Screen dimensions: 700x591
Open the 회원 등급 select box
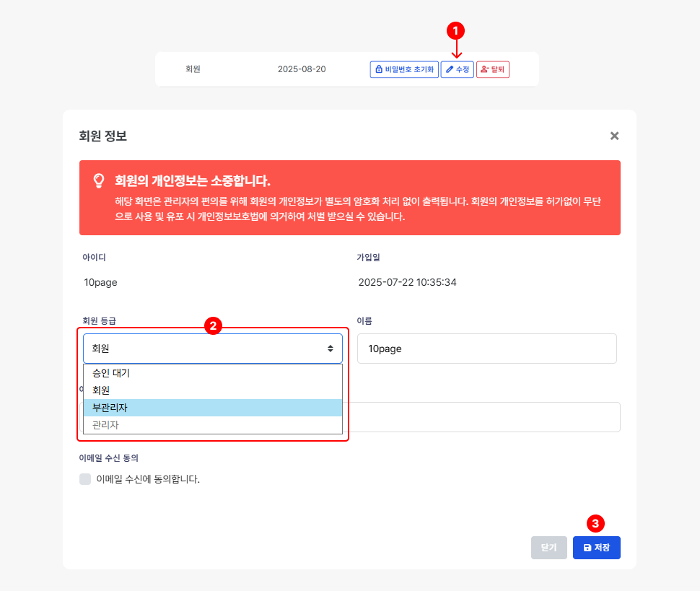point(213,349)
